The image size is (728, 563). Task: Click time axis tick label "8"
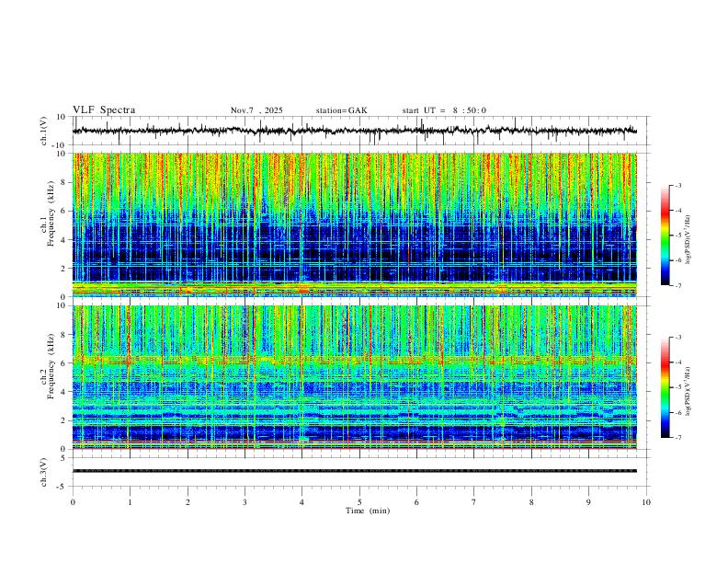point(531,502)
